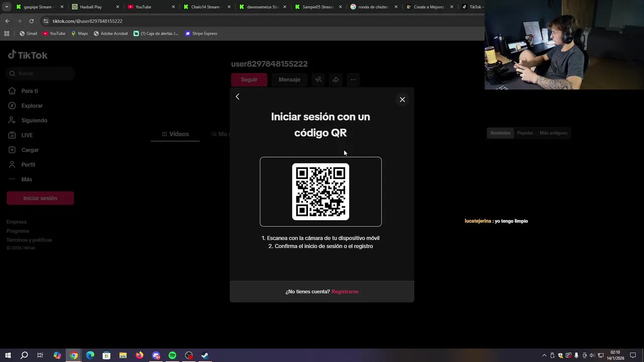Viewport: 644px width, 362px height.
Task: Open the Chrome apps grid icon
Action: point(7,34)
